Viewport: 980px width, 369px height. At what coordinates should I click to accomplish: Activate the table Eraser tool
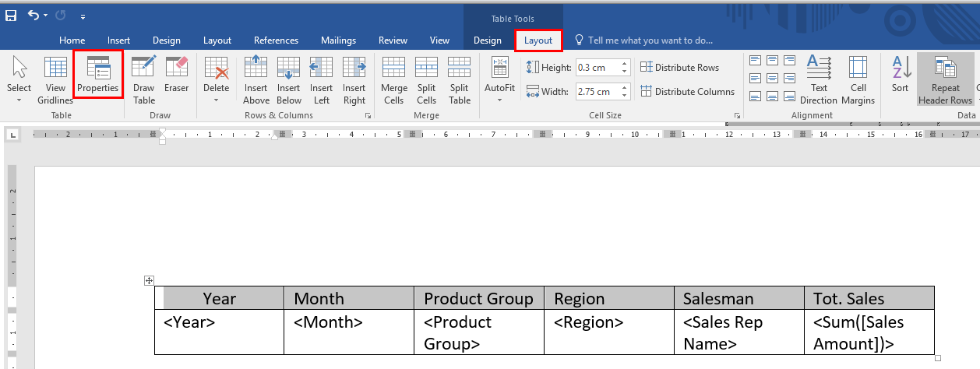177,76
